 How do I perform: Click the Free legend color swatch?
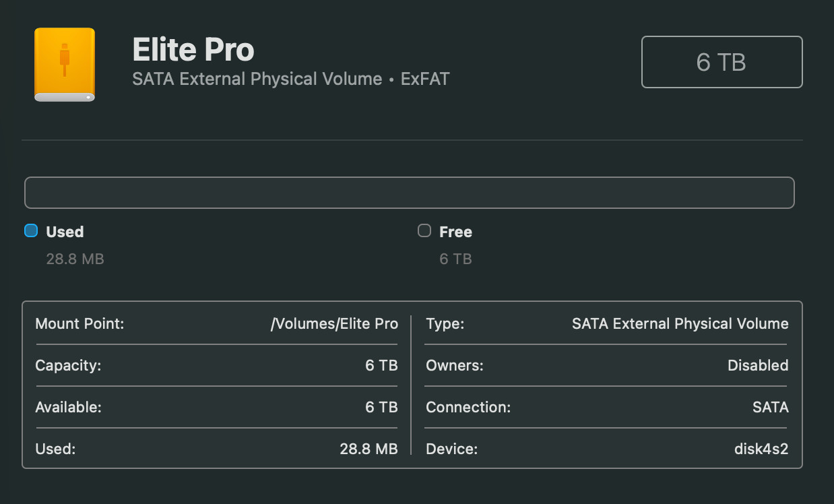[x=424, y=231]
